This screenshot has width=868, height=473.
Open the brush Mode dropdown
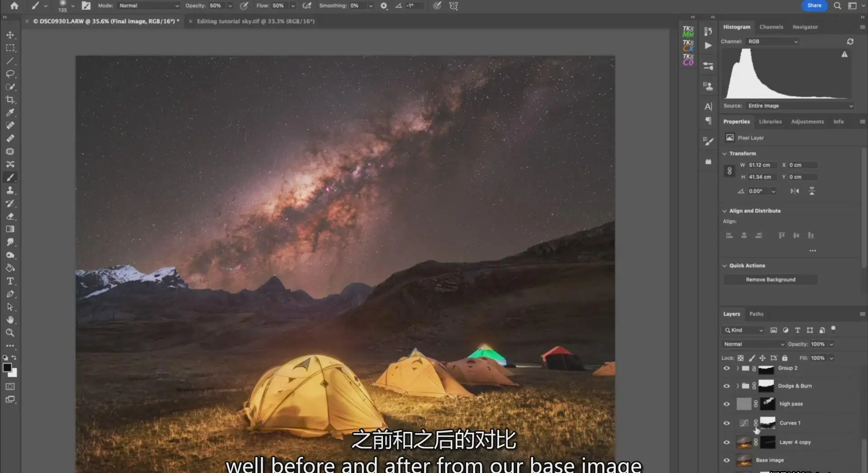[149, 6]
